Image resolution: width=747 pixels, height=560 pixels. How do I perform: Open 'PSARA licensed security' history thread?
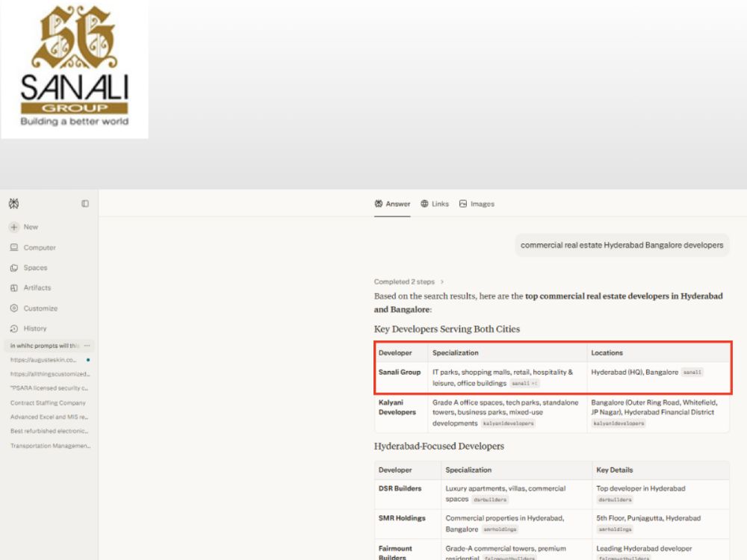tap(49, 388)
